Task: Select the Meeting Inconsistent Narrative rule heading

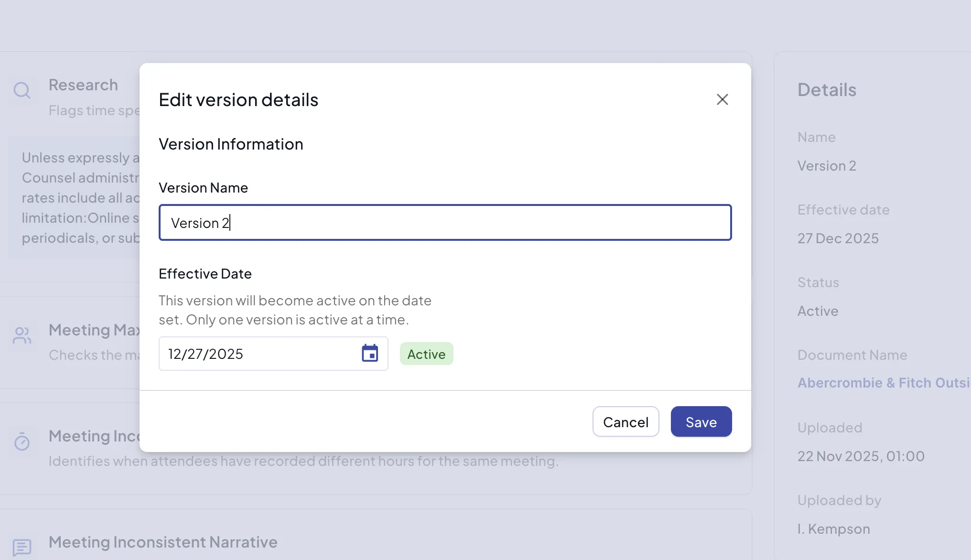Action: point(163,542)
